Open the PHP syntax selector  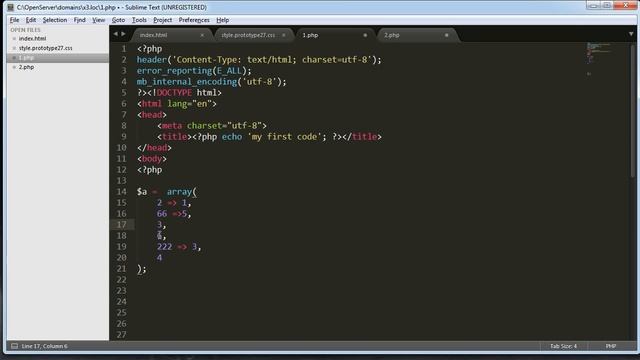611,346
